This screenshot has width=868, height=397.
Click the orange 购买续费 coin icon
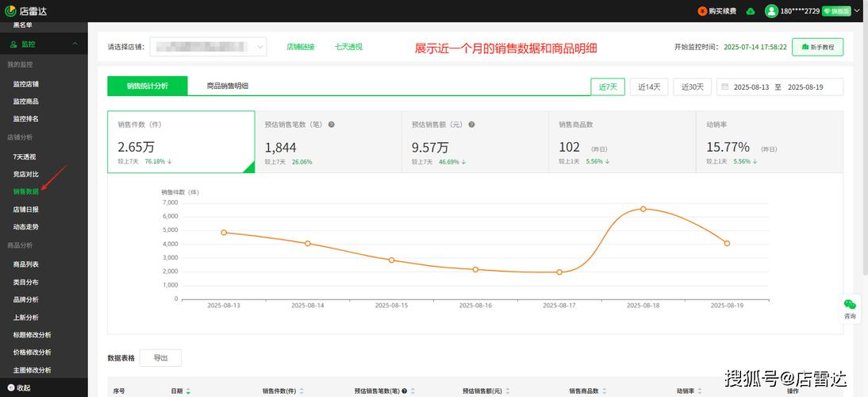coord(702,11)
